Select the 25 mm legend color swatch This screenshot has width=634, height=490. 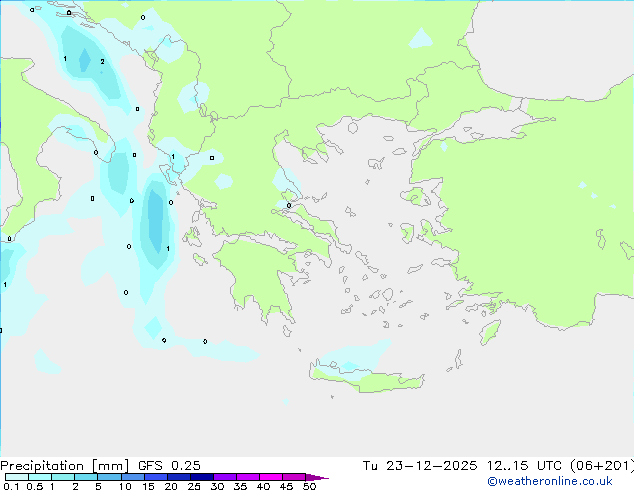pos(202,477)
